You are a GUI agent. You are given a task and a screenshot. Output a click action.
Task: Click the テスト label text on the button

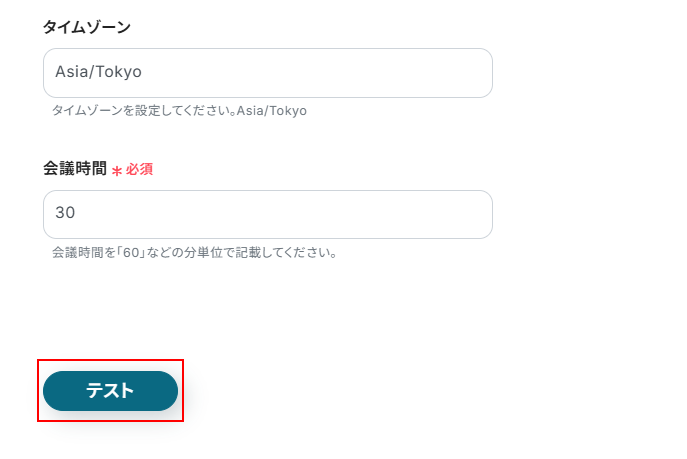pos(110,391)
